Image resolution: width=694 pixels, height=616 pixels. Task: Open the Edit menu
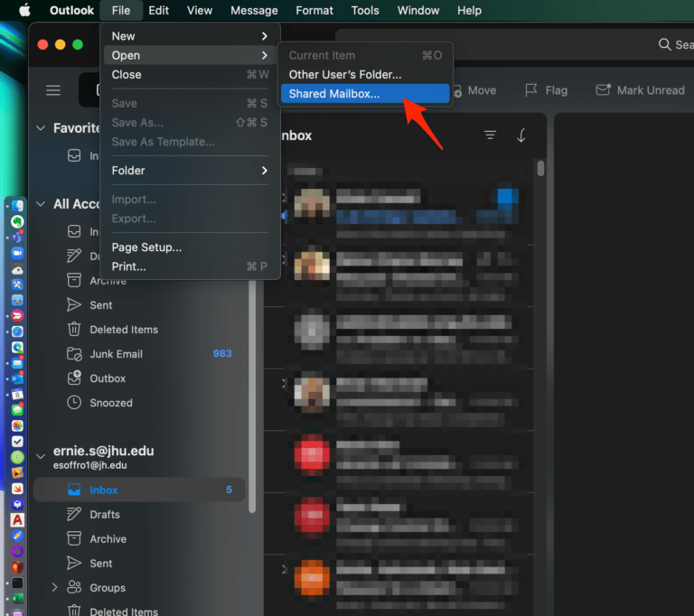point(158,10)
